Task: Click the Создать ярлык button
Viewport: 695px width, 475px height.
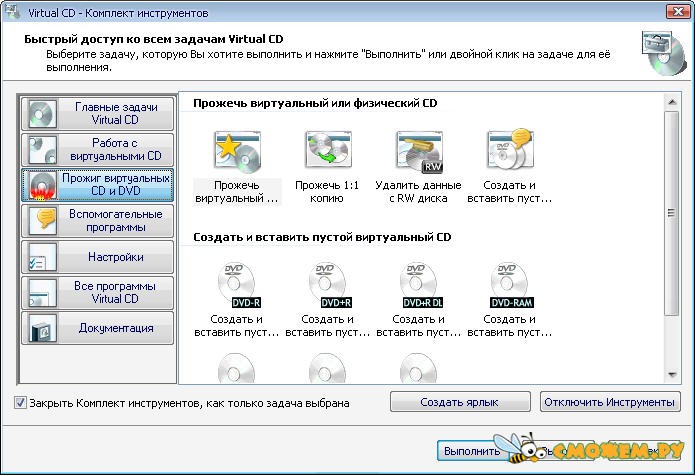Action: click(460, 402)
